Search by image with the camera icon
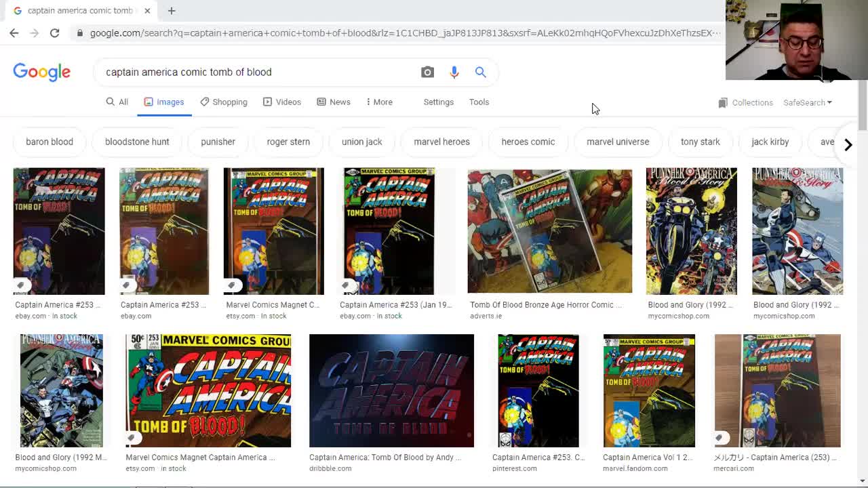Screen dimensions: 868x488 point(427,72)
